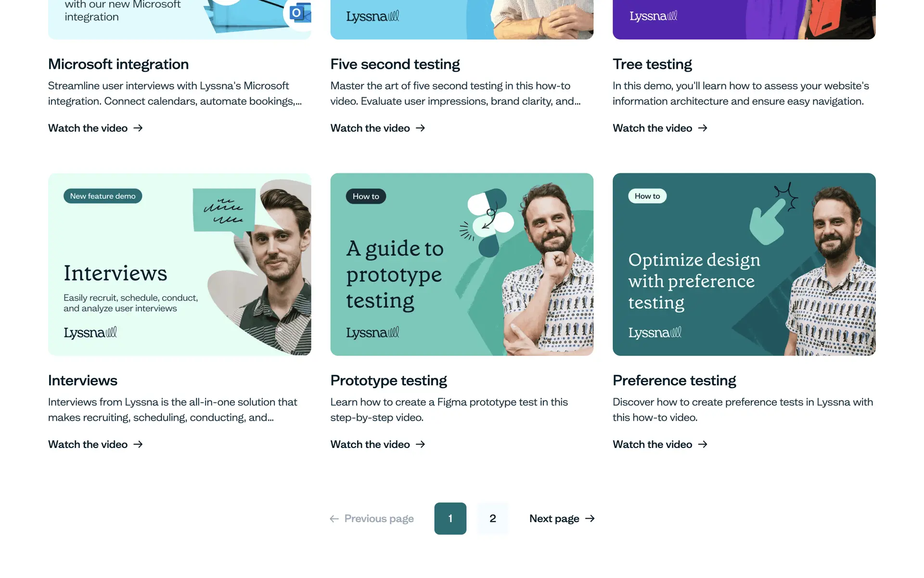Select current page 1 button
Viewport: 924px width, 578px height.
tap(450, 519)
